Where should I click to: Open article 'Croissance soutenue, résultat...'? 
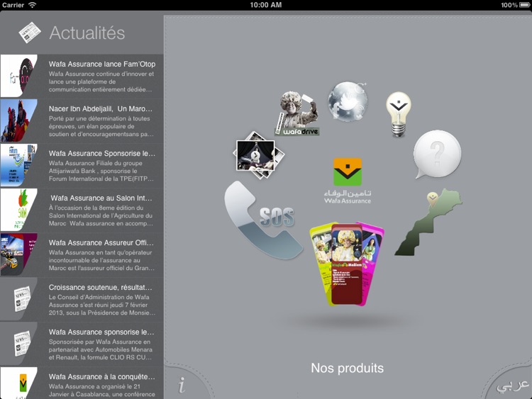point(82,300)
